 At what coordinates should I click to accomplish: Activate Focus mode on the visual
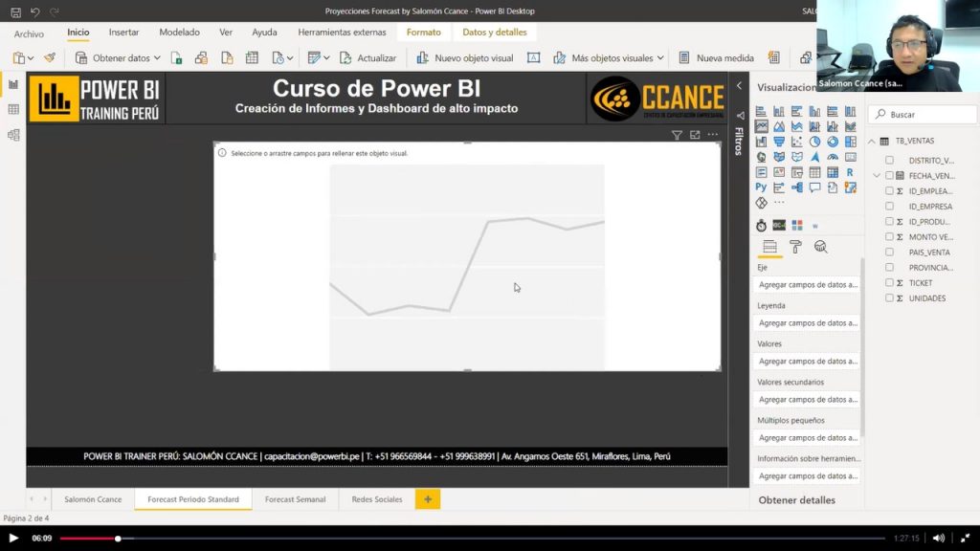695,135
